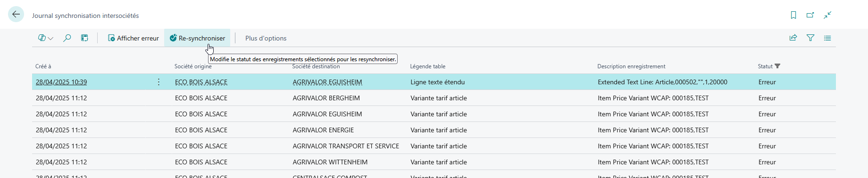
Task: Click Afficher erreur action
Action: click(133, 38)
